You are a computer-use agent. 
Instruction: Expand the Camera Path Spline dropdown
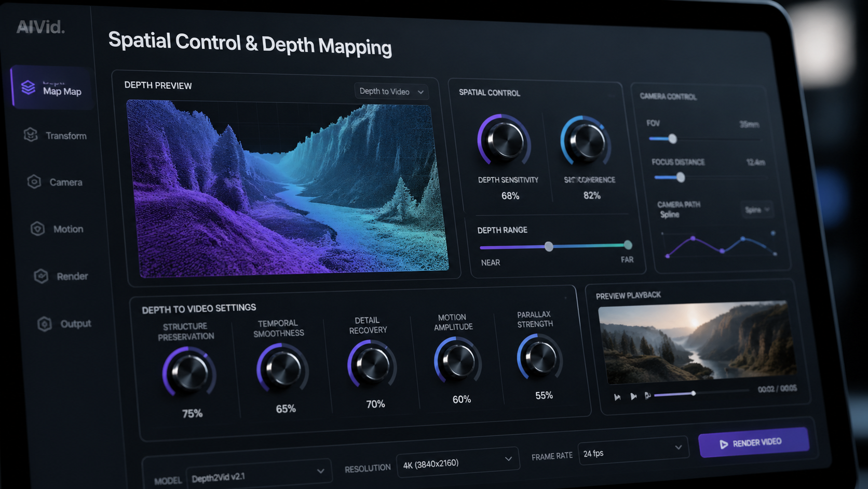click(x=757, y=209)
